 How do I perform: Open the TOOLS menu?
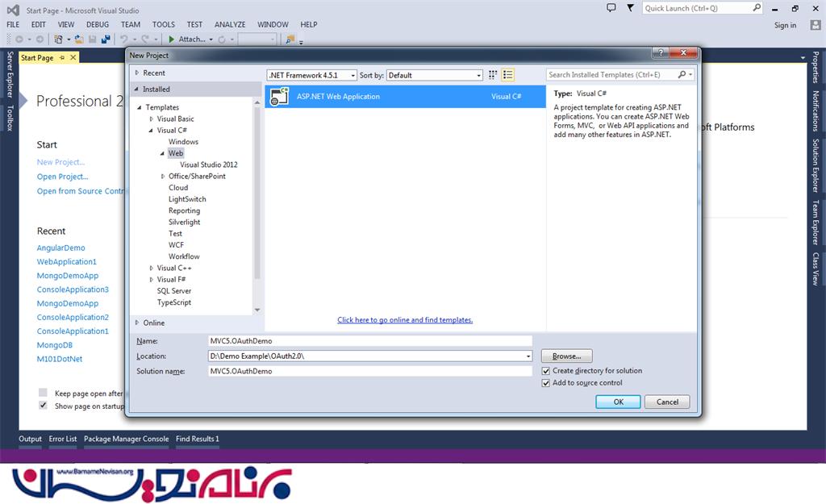click(x=163, y=25)
